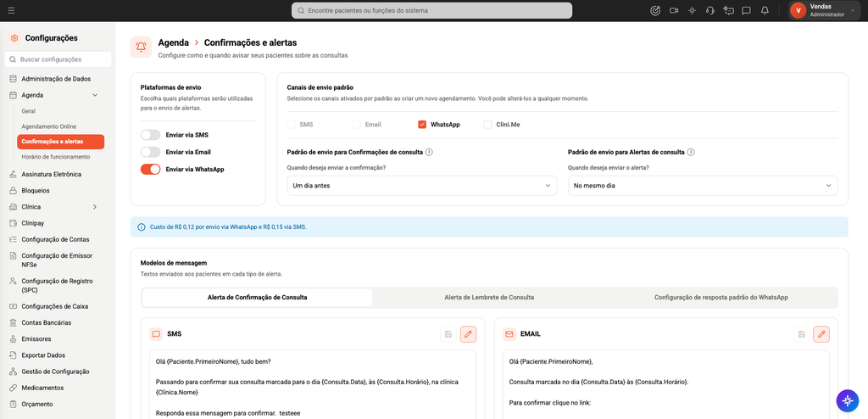Open the Vendas user menu chevron
Viewport: 868px width, 419px height.
click(x=852, y=10)
